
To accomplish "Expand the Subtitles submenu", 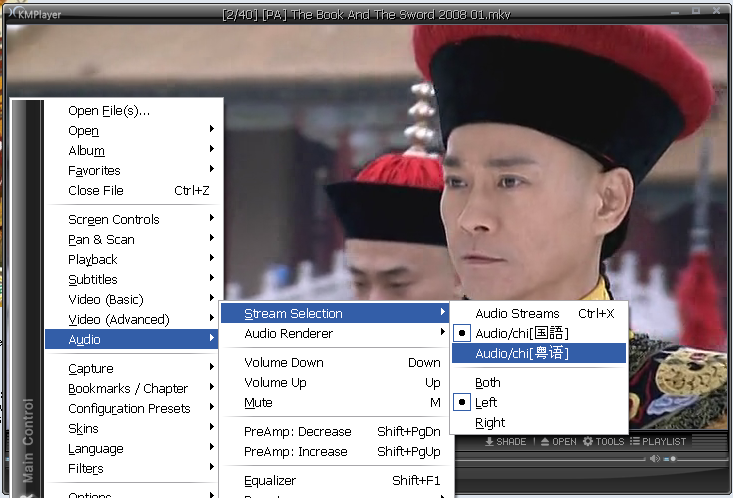I will [132, 280].
